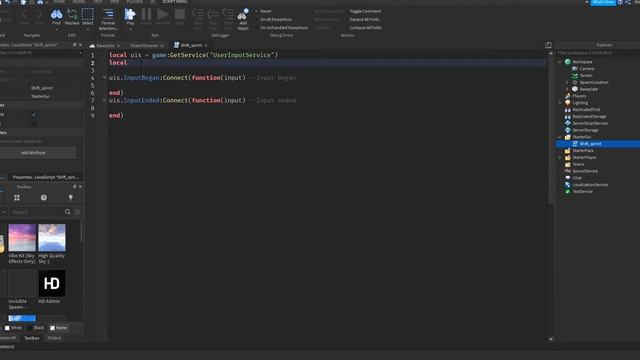Click Step Into in the Debugger group
Image resolution: width=640 pixels, height=360 pixels.
(x=198, y=19)
